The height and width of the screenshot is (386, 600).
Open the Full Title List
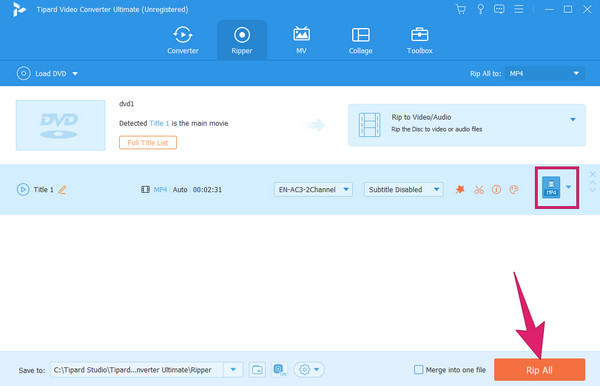pyautogui.click(x=148, y=143)
